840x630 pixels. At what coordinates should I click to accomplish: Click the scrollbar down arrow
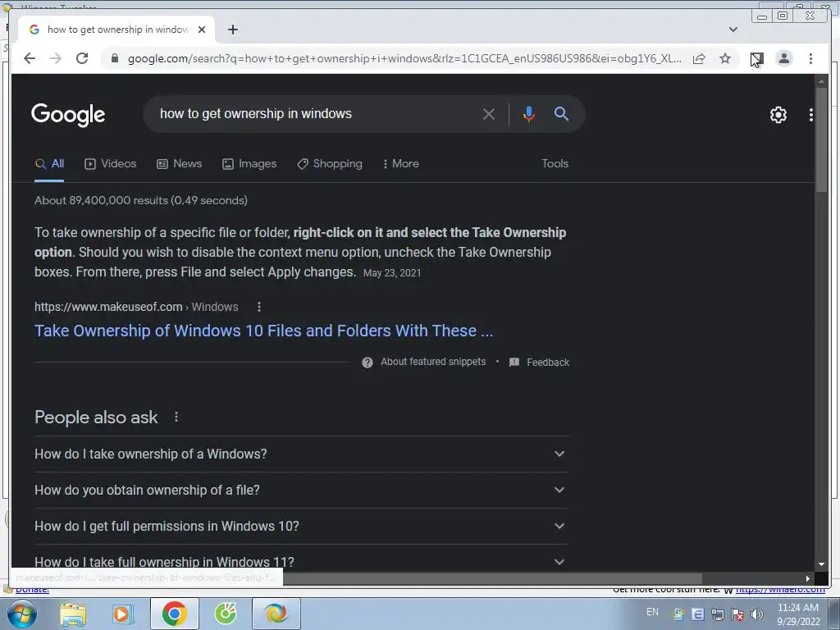[x=821, y=564]
